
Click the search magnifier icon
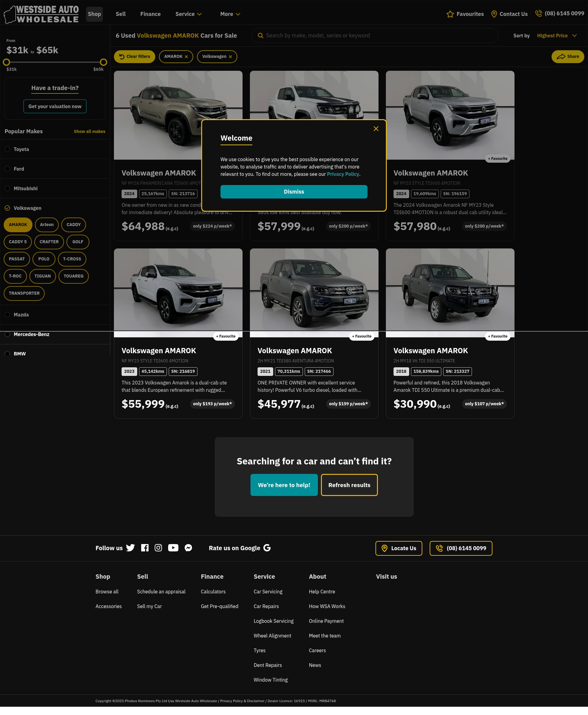pyautogui.click(x=260, y=36)
